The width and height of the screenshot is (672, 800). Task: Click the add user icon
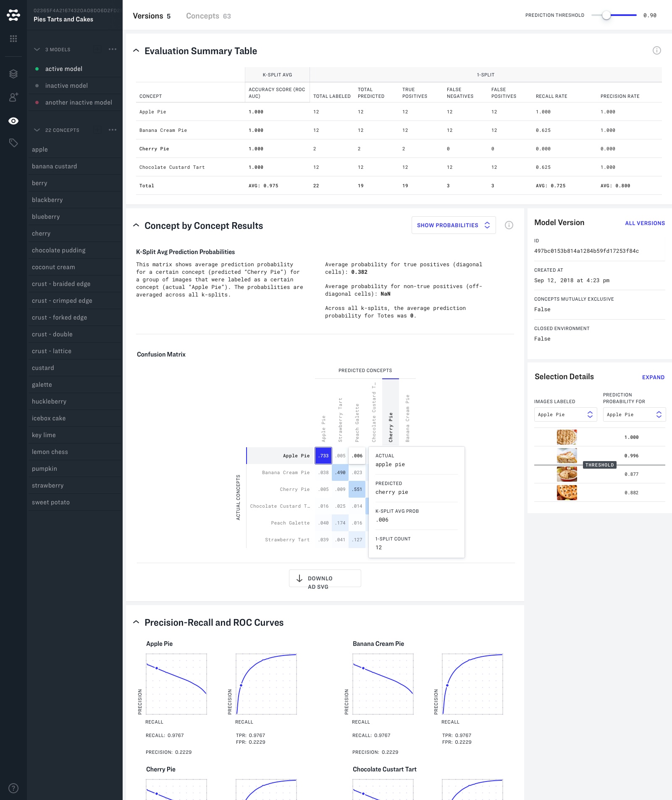click(x=13, y=97)
